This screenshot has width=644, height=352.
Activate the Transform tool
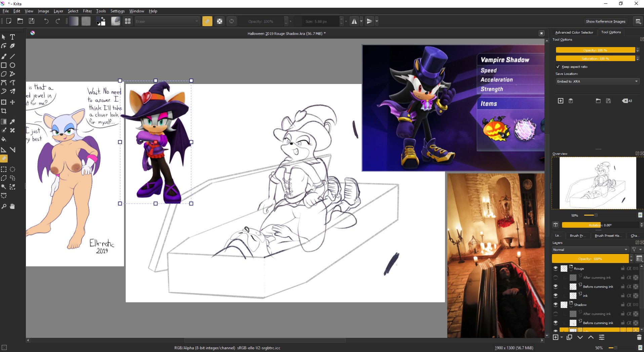(4, 102)
